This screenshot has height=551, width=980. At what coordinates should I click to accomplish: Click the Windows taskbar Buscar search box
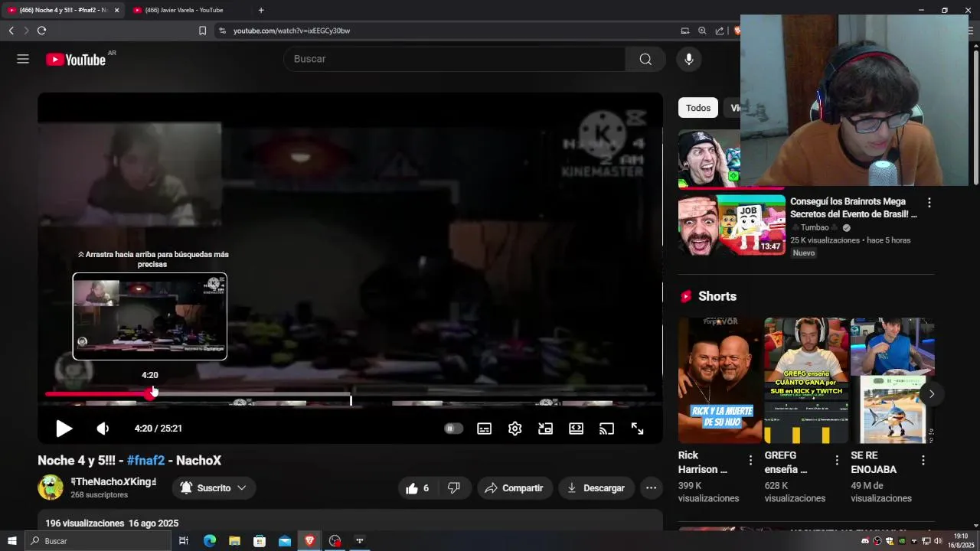(97, 541)
